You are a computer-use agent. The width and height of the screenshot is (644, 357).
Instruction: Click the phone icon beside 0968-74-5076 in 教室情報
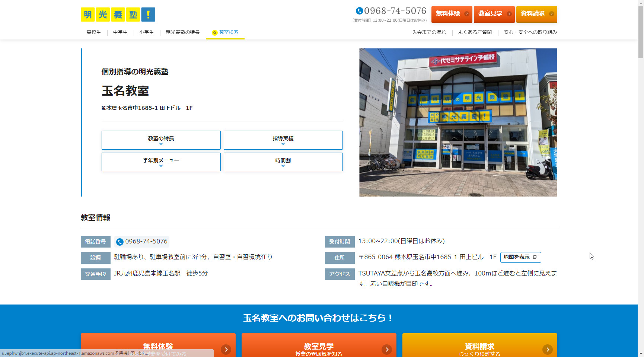coord(120,242)
